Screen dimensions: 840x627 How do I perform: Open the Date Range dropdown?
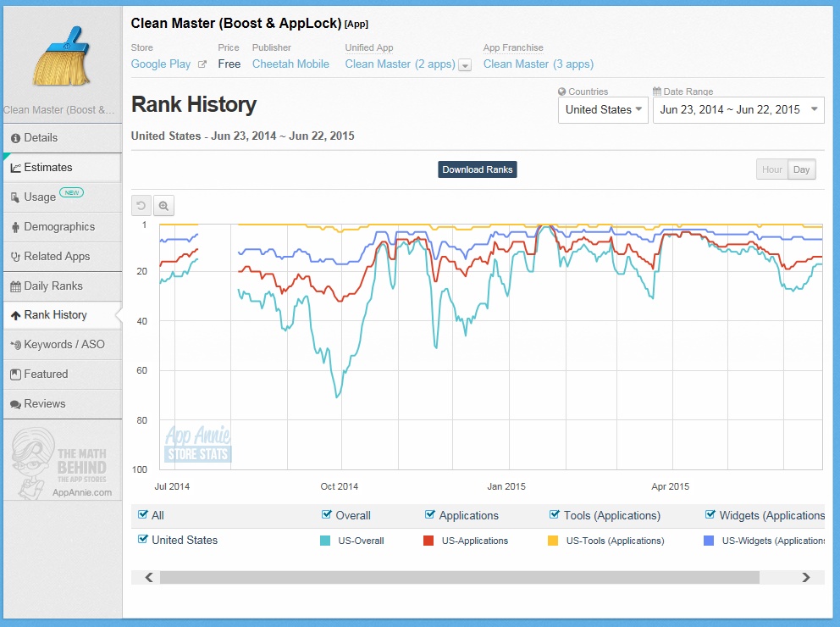(x=738, y=109)
